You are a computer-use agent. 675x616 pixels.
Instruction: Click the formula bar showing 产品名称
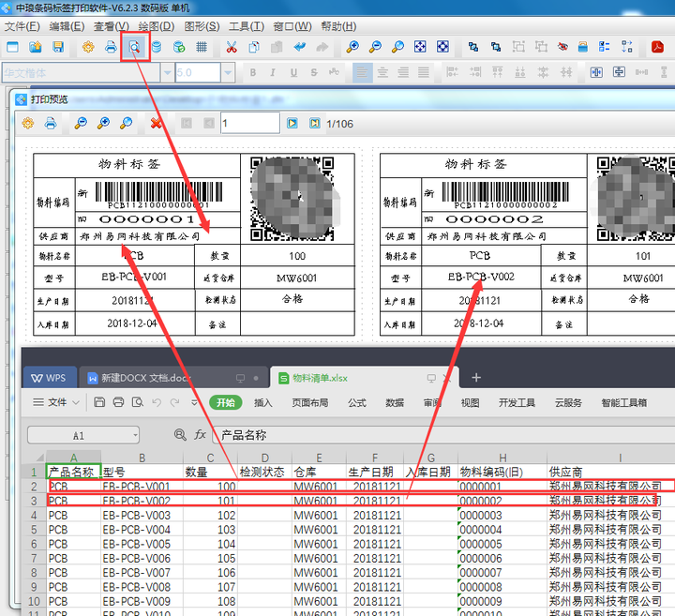(443, 435)
